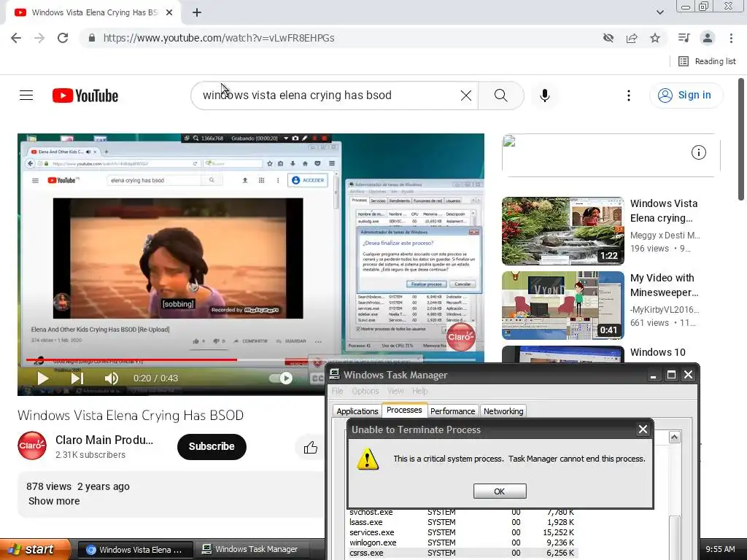Click the browser address bar URL
This screenshot has height=560, width=747.
click(x=219, y=38)
